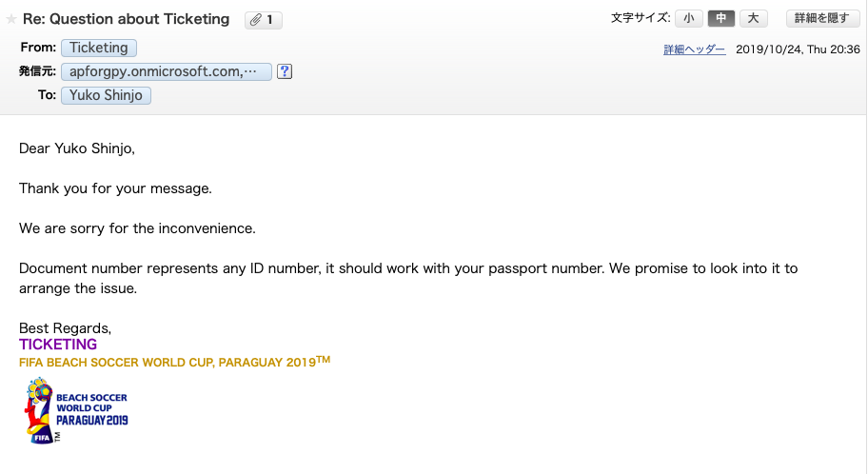Click the Document number paragraph in the body
This screenshot has height=474, width=868.
point(408,278)
